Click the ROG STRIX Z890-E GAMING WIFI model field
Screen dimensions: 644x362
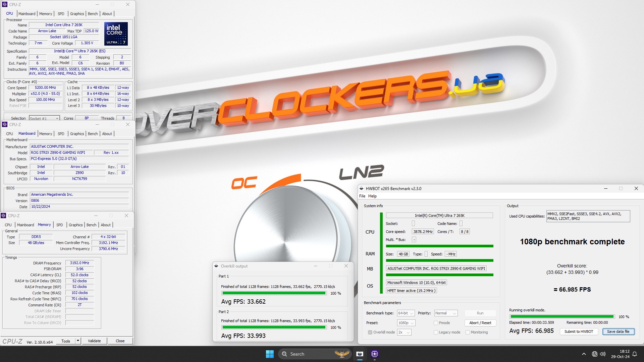point(61,153)
